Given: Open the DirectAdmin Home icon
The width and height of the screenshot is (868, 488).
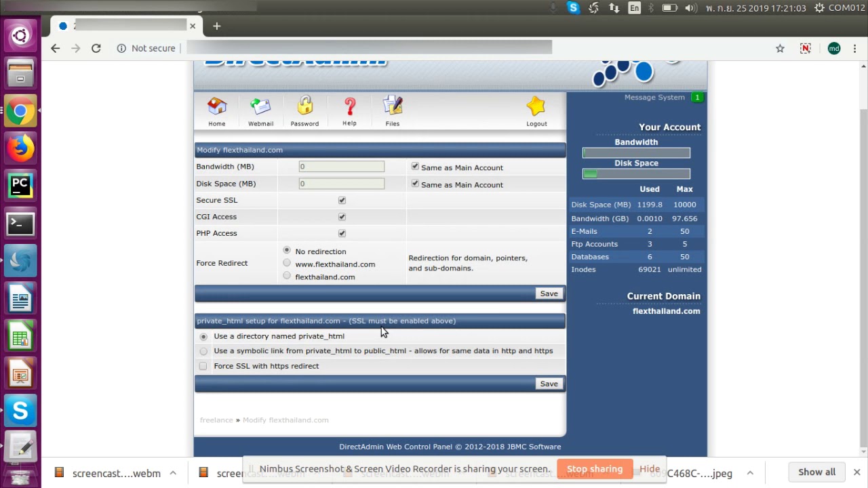Looking at the screenshot, I should pyautogui.click(x=217, y=111).
